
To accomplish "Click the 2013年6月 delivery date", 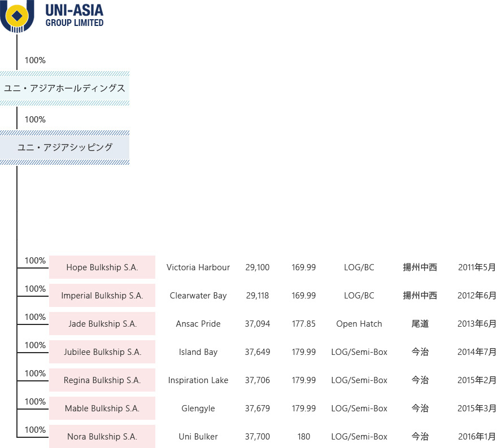I will tap(477, 323).
